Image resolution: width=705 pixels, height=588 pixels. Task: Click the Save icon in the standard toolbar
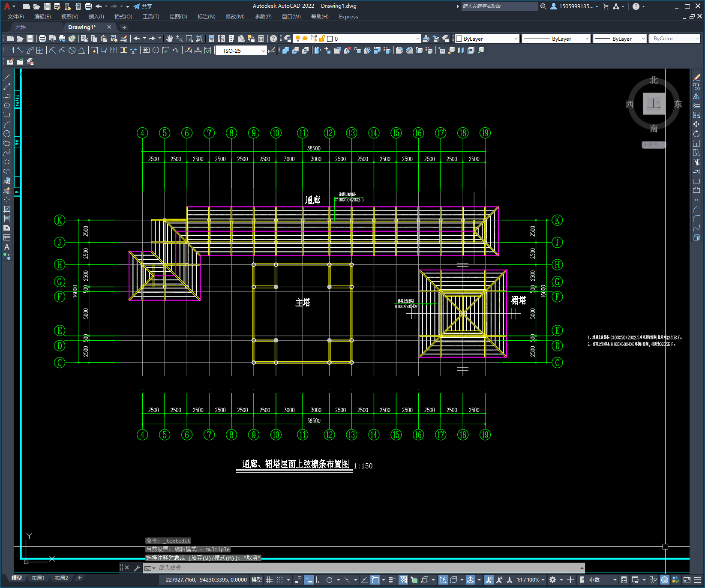coord(30,39)
